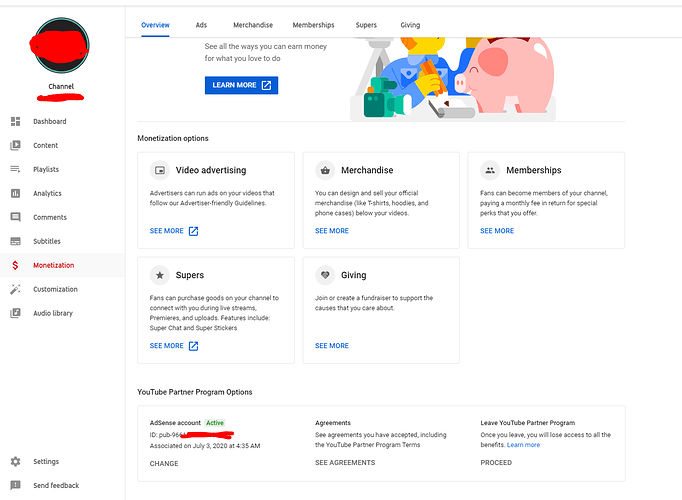Click 'Associated on July 3, 2020' text
Viewport: 682px width, 500px height.
[x=205, y=446]
